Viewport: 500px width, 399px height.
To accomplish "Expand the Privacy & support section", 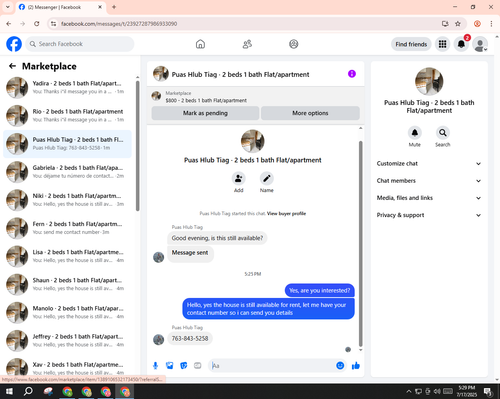I will click(429, 215).
